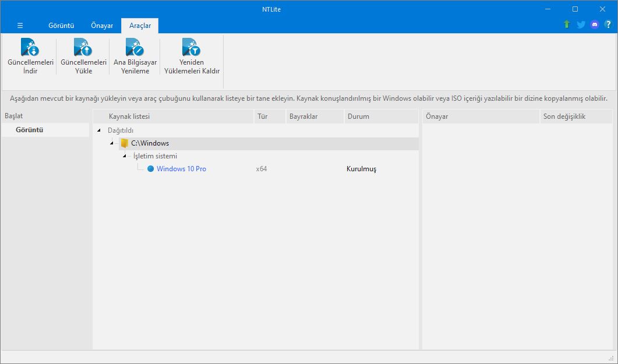Collapse the İşletim sistemi node
Viewport: 618px width, 364px height.
pyautogui.click(x=125, y=156)
